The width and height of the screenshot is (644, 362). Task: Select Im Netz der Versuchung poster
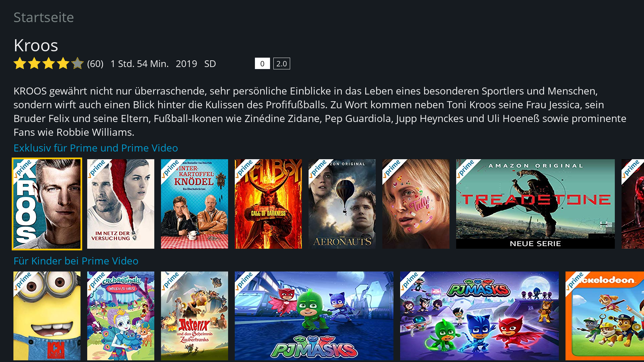121,204
